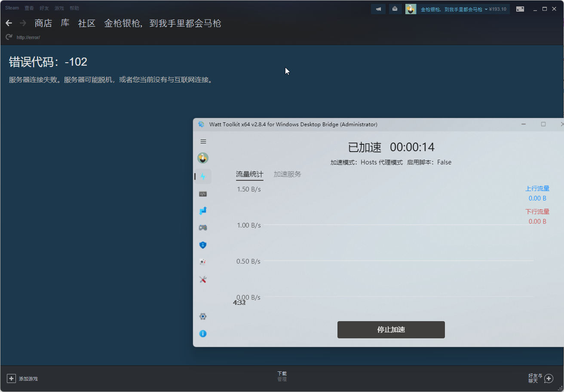Open the playing cards icon in sidebar
Screen dimensions: 564x392
click(203, 262)
